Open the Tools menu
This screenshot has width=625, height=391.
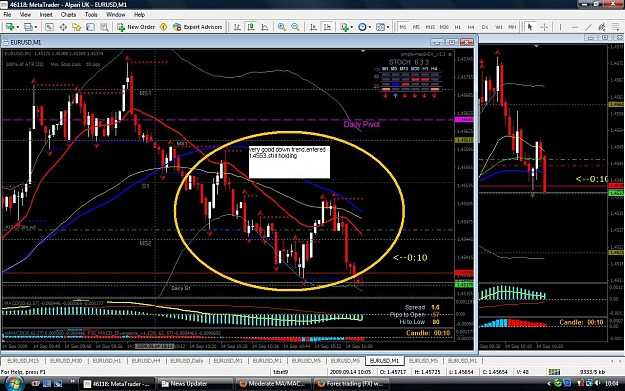91,14
